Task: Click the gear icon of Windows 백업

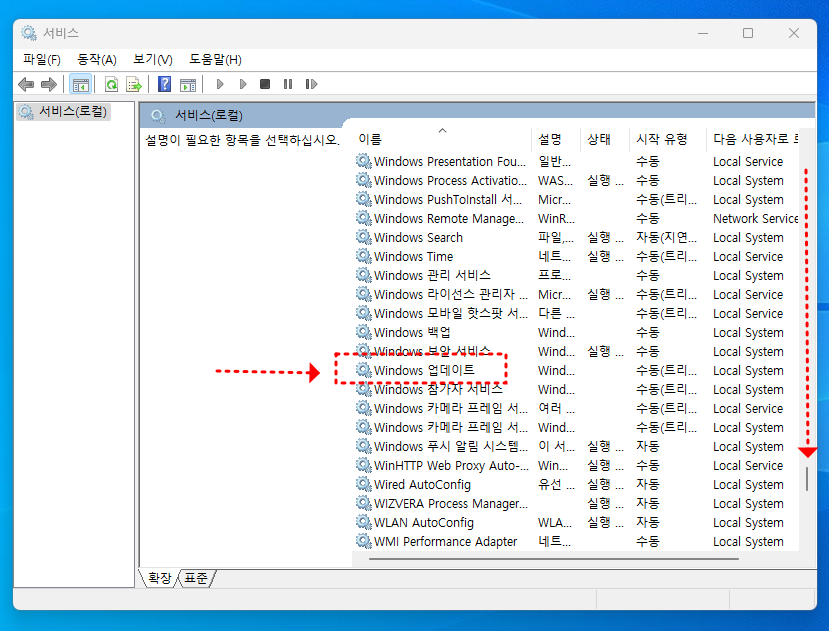Action: coord(364,332)
